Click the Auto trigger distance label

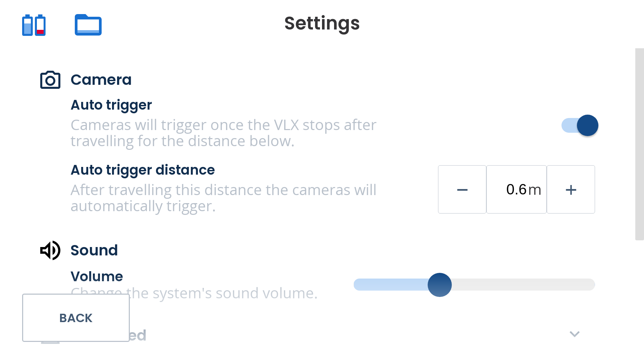pos(143,170)
